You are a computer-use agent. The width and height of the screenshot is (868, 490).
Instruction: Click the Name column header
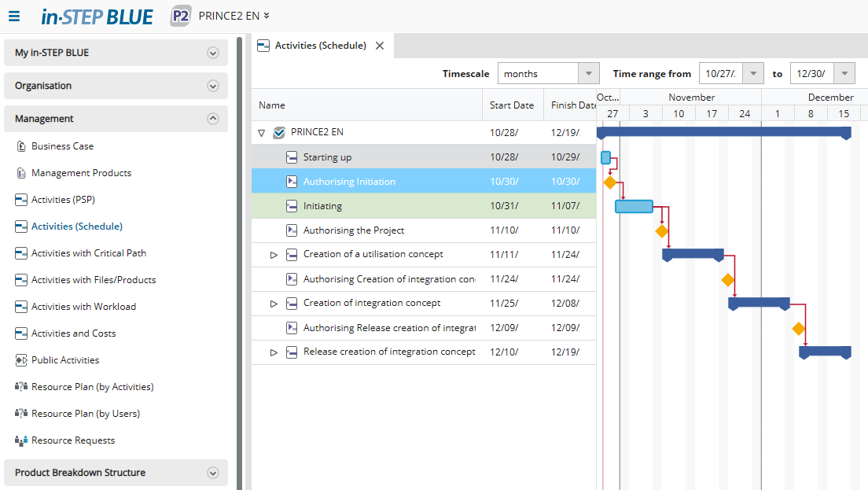(272, 105)
